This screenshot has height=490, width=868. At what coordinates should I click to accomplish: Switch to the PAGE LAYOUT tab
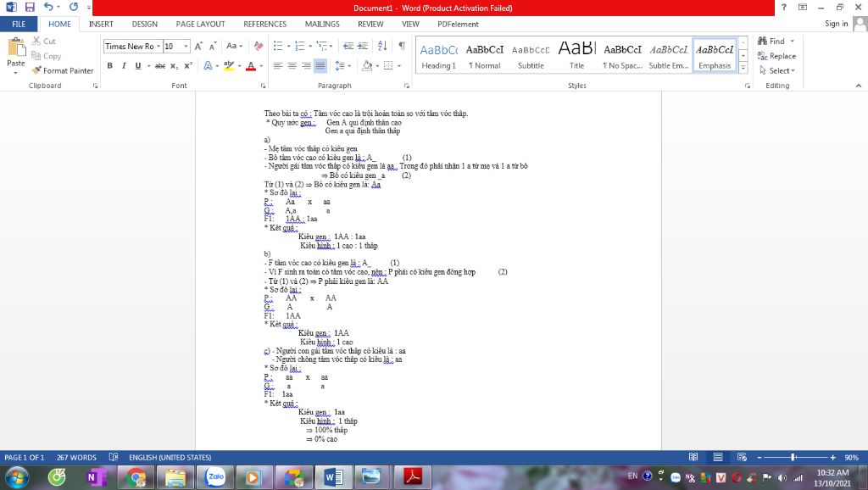click(200, 24)
